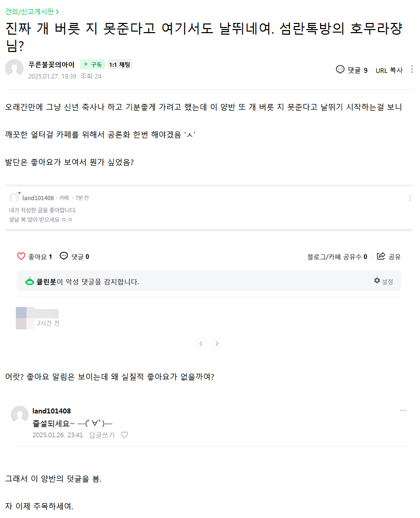Click the 푸른불꽃의아이 author profile avatar
The width and height of the screenshot is (420, 518).
[14, 69]
